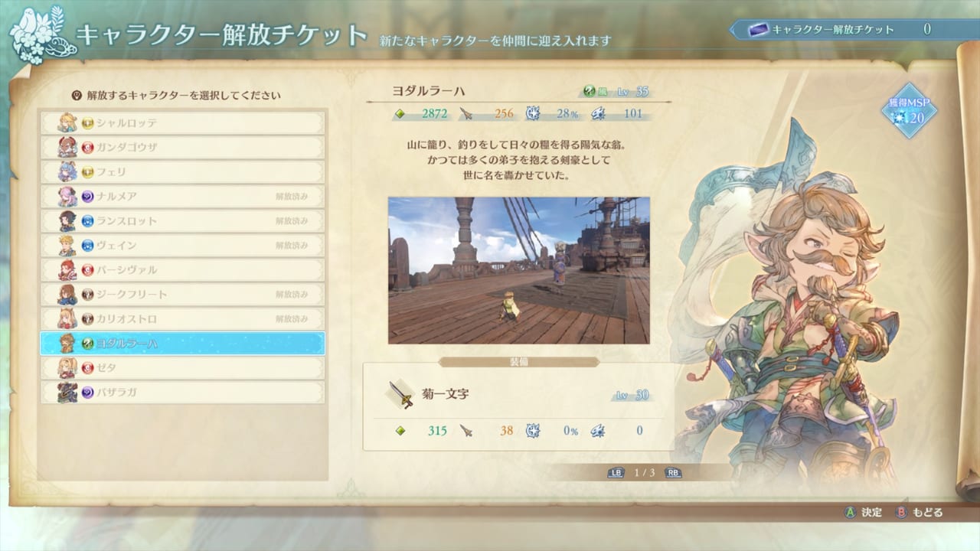Image resolution: width=980 pixels, height=551 pixels.
Task: Click the fire element icon beside ゼタ
Action: tap(87, 368)
